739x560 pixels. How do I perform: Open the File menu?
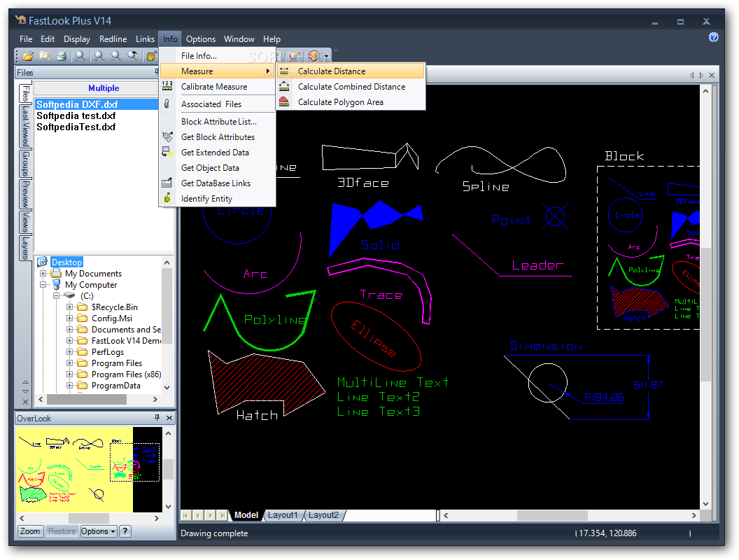coord(26,39)
